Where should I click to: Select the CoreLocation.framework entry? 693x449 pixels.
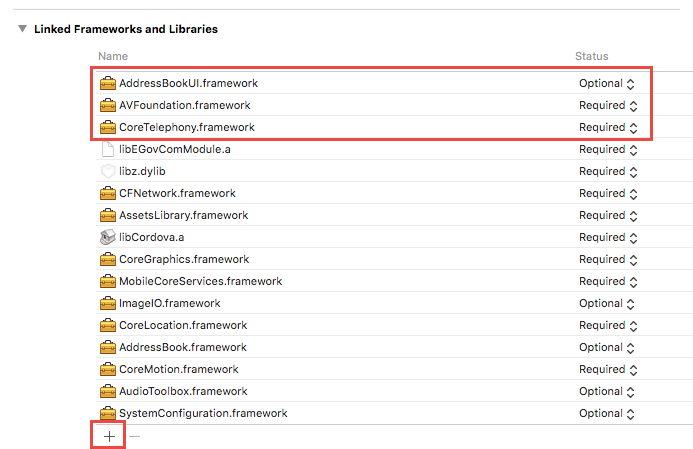pyautogui.click(x=182, y=325)
